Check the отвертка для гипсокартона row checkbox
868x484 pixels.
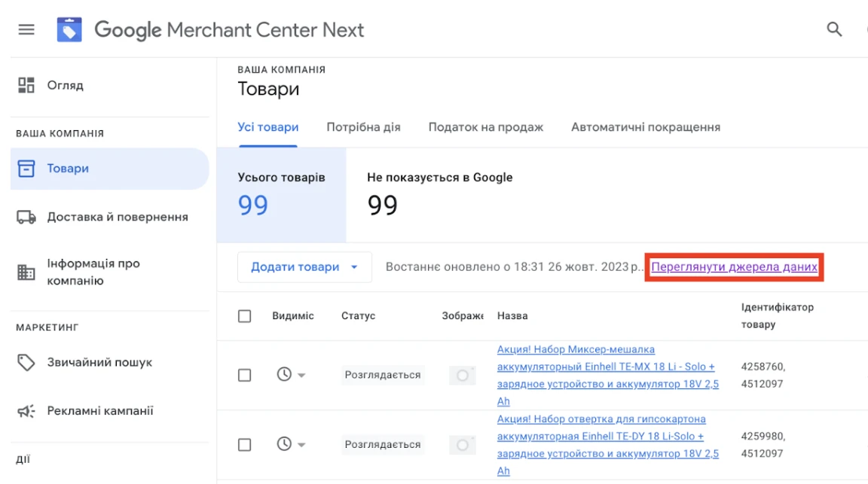[244, 444]
